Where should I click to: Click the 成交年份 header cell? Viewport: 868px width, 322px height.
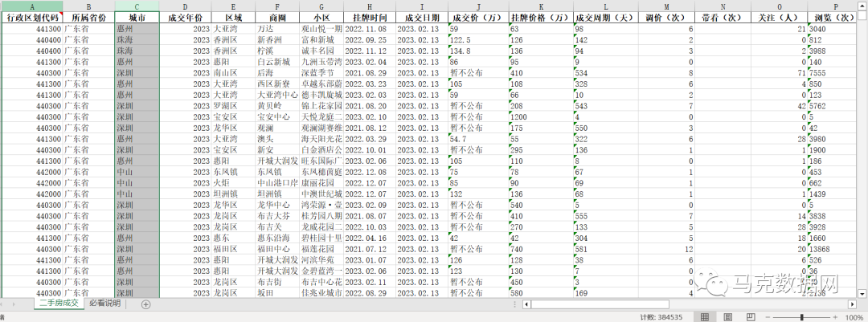click(186, 17)
